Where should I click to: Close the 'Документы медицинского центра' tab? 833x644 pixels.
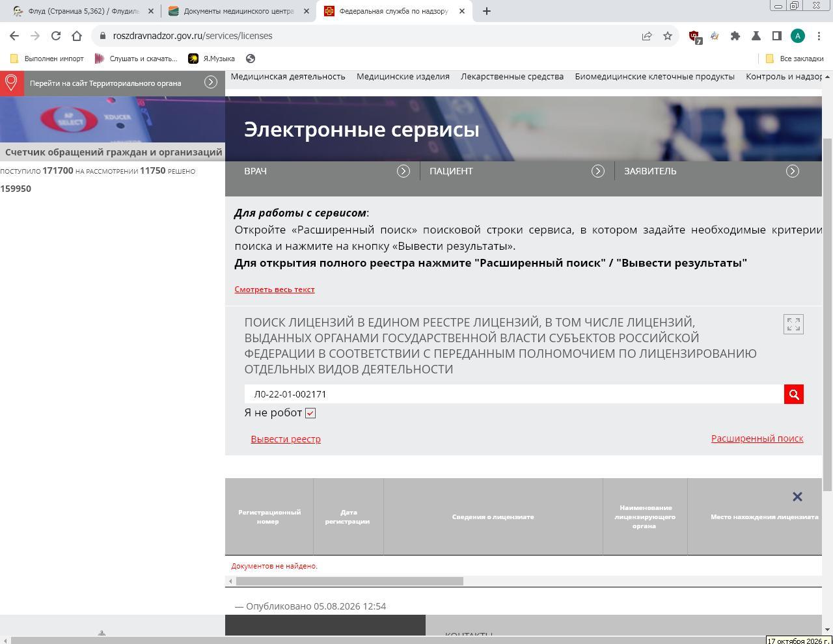(307, 11)
